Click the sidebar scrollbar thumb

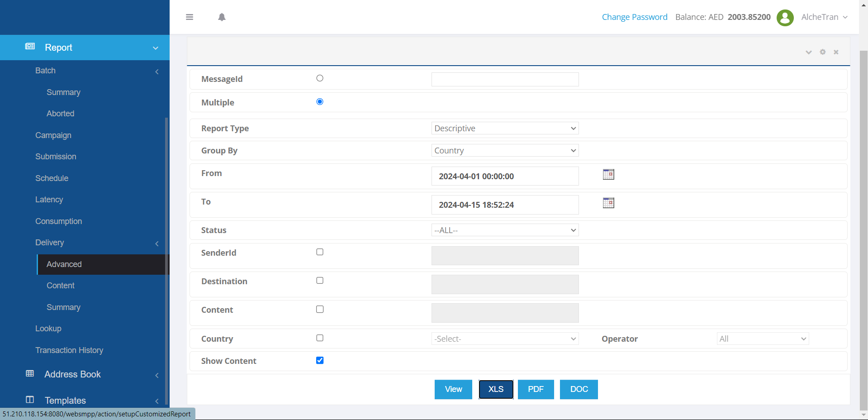(x=166, y=260)
